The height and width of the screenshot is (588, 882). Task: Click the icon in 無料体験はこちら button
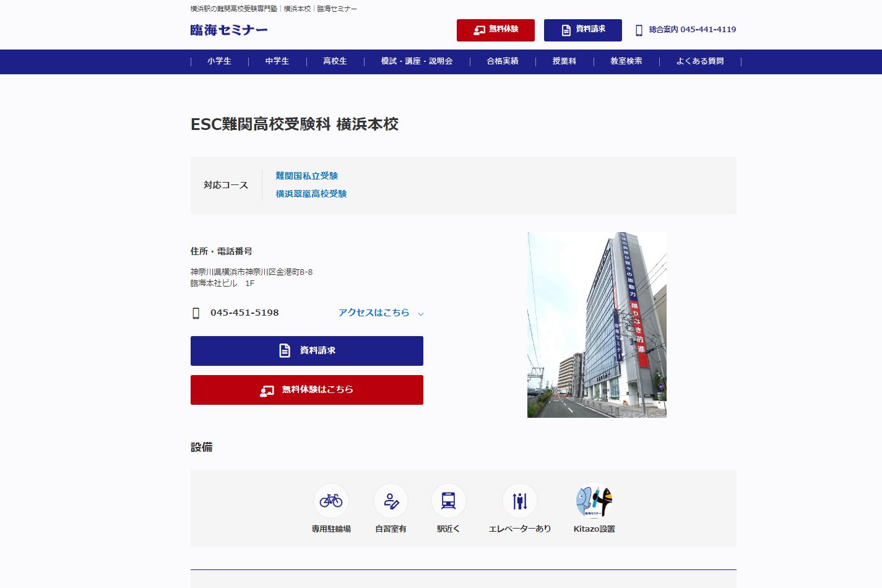[267, 391]
